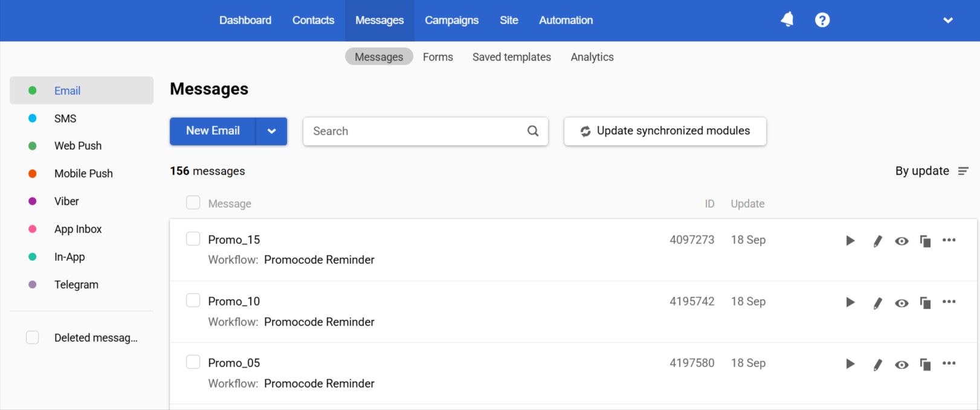Copy Promo_15 with the duplicate icon

click(x=925, y=241)
